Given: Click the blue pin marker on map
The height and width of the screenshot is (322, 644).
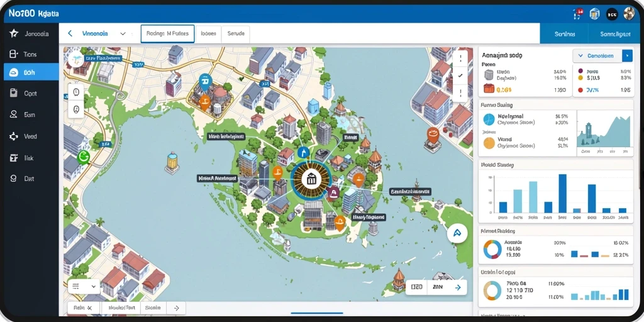Looking at the screenshot, I should tap(205, 82).
